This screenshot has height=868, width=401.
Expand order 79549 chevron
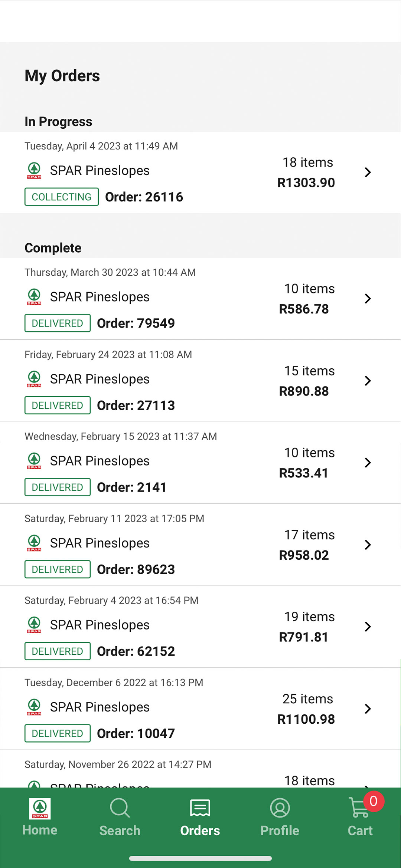pyautogui.click(x=368, y=299)
